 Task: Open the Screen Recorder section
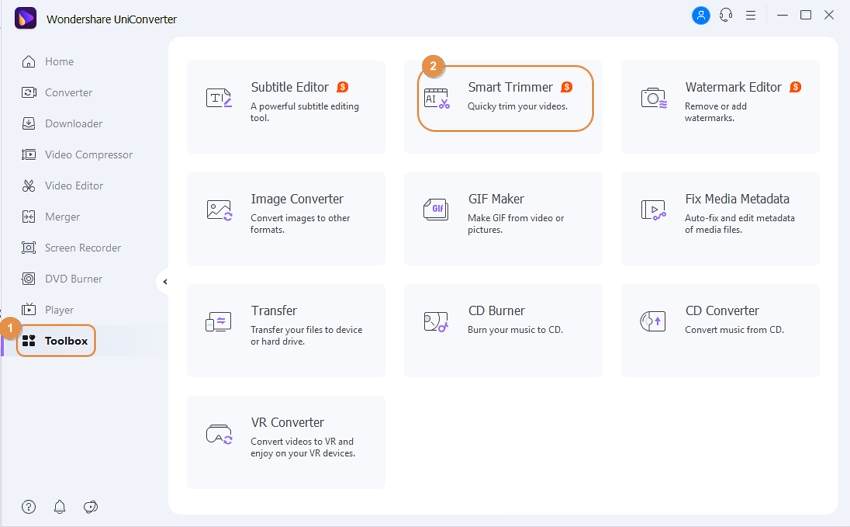click(82, 248)
